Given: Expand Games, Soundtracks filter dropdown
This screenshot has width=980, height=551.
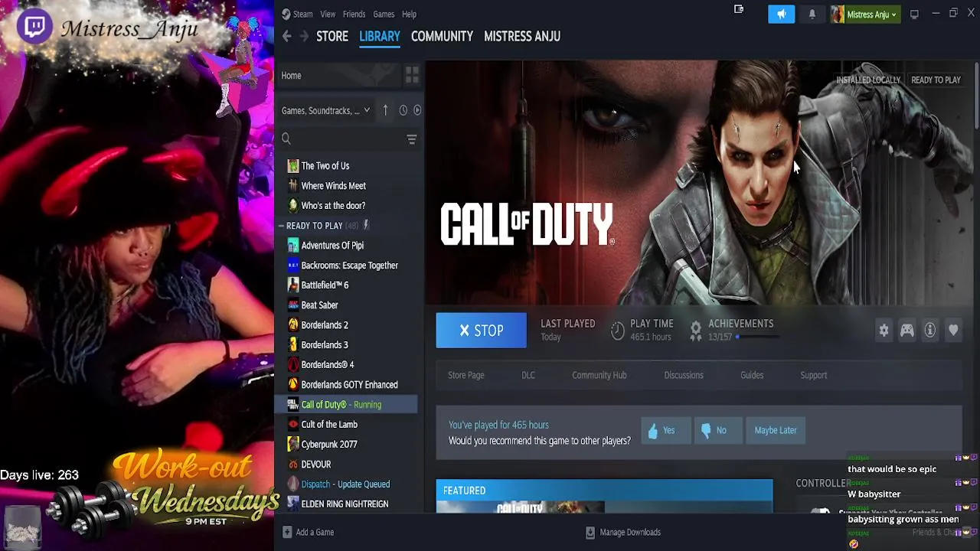Looking at the screenshot, I should pyautogui.click(x=325, y=110).
